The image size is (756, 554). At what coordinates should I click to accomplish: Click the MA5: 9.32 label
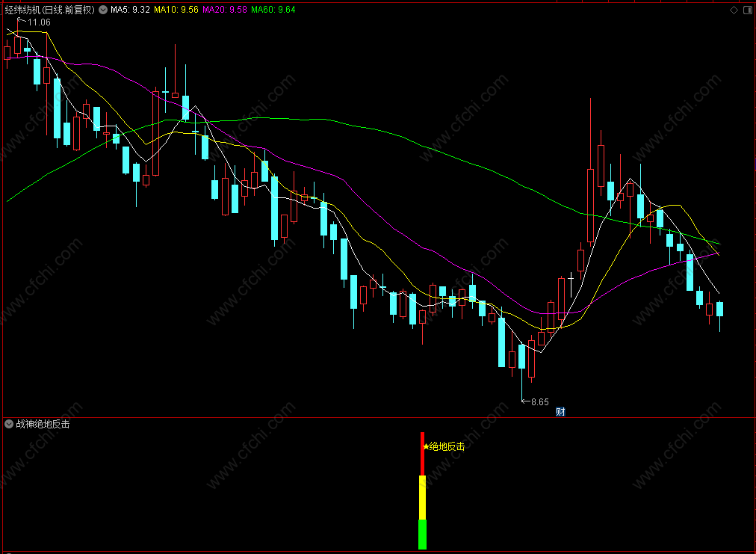click(130, 10)
